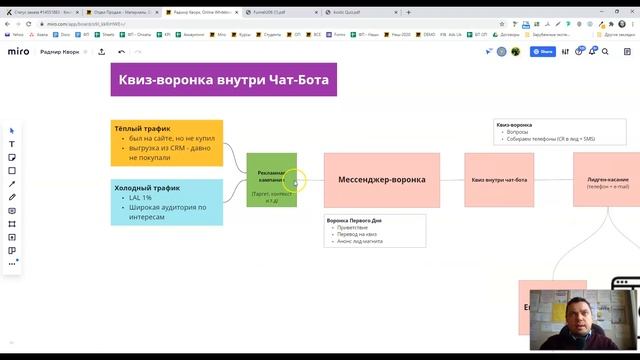Viewport: 640px width, 360px height.
Task: Select the blue Холодный трафик card
Action: [x=167, y=202]
